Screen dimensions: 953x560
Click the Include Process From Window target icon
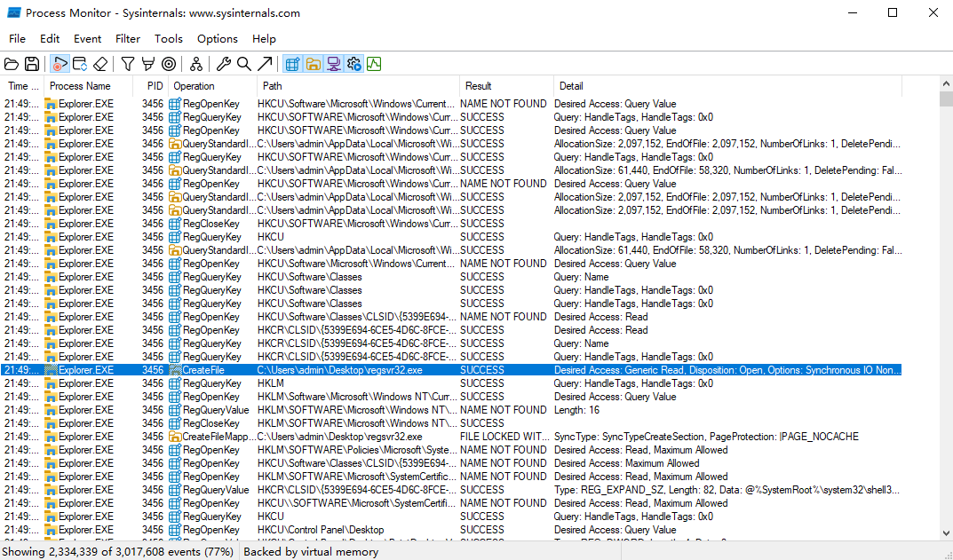[169, 64]
